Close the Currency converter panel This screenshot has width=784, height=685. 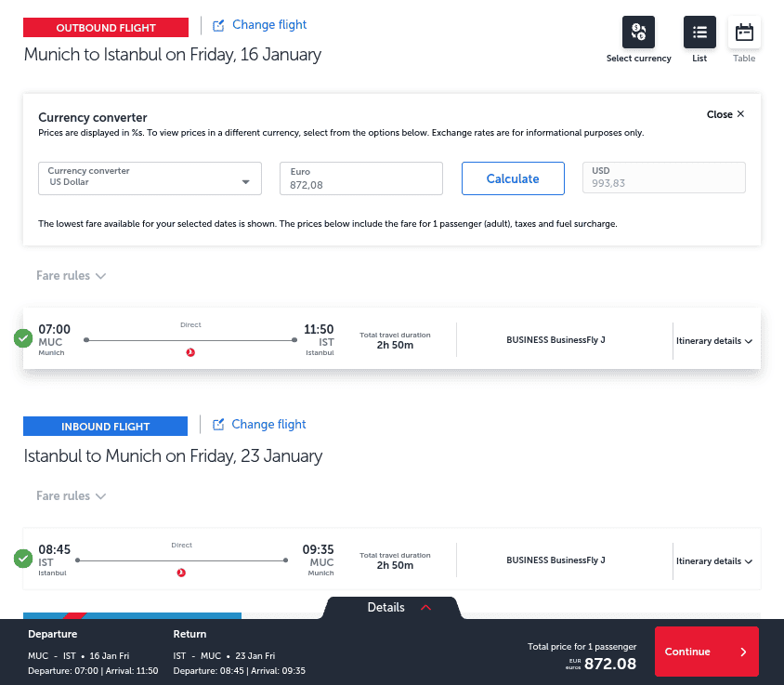click(x=725, y=114)
